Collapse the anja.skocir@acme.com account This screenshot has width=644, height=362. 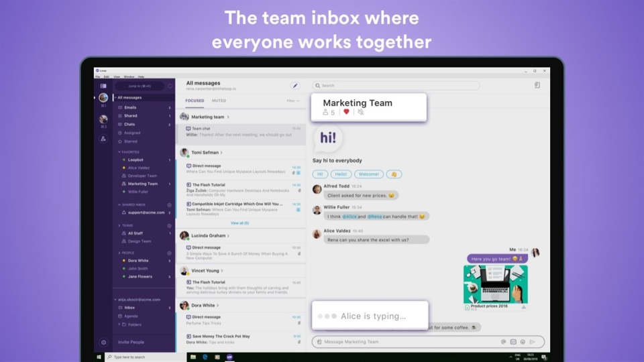pyautogui.click(x=115, y=300)
